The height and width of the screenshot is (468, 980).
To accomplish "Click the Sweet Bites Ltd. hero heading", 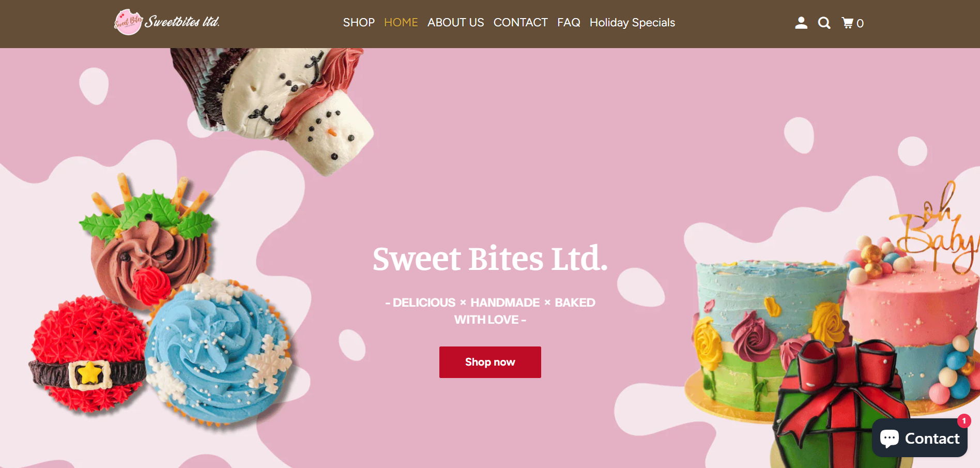I will (x=490, y=259).
